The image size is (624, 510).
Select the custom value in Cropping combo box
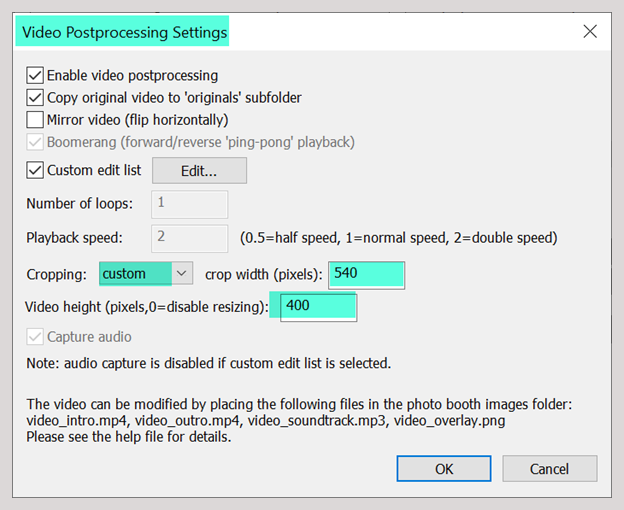pyautogui.click(x=135, y=273)
